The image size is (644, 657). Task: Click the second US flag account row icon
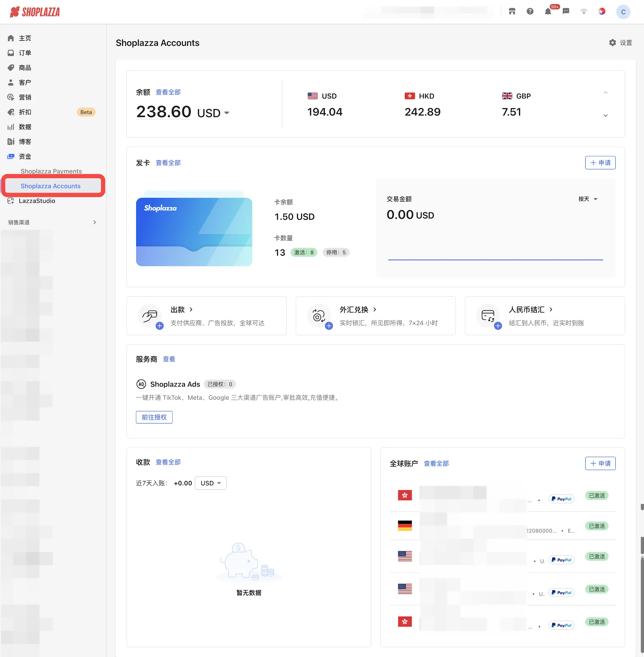pyautogui.click(x=405, y=589)
